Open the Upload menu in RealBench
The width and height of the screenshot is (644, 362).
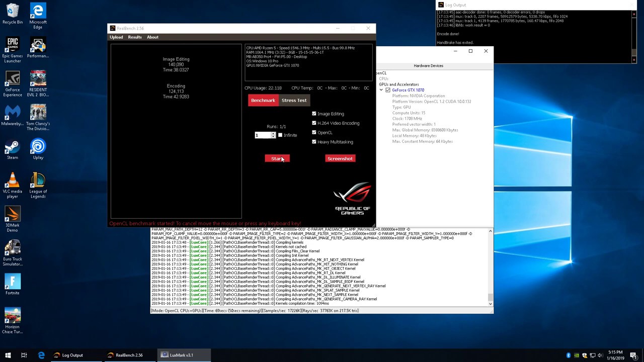click(116, 37)
